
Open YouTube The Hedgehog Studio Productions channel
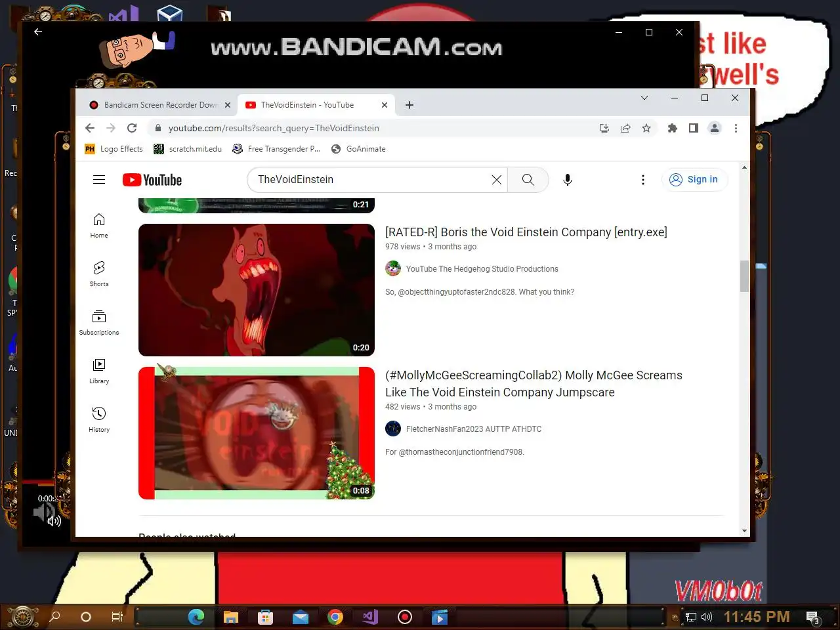482,269
